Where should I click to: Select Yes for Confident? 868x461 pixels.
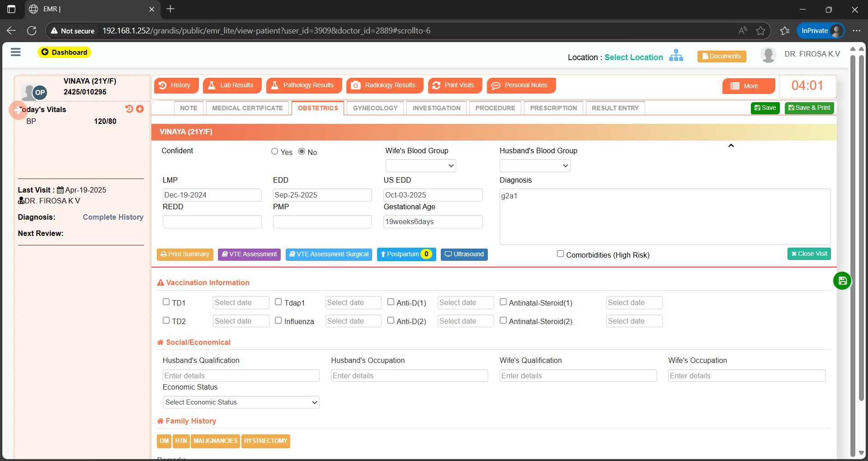tap(274, 151)
